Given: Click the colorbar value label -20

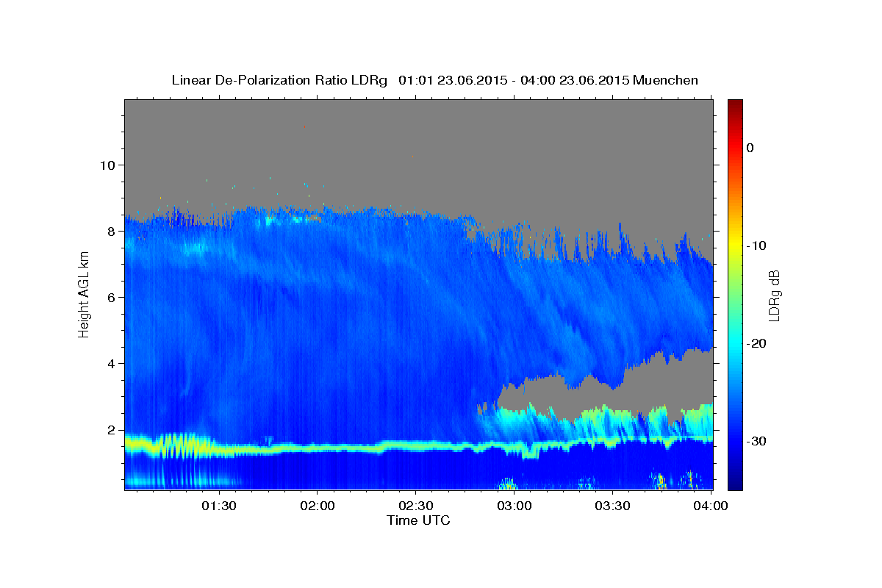Looking at the screenshot, I should 757,343.
